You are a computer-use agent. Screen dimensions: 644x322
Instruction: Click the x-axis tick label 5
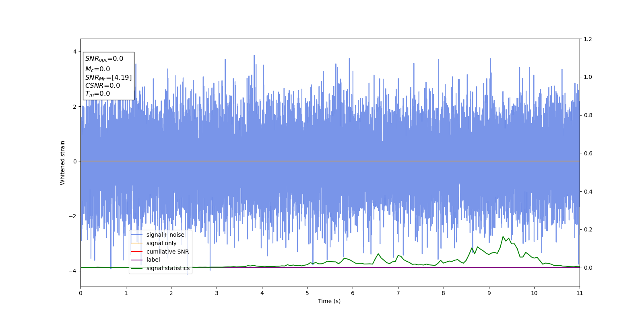click(x=308, y=293)
